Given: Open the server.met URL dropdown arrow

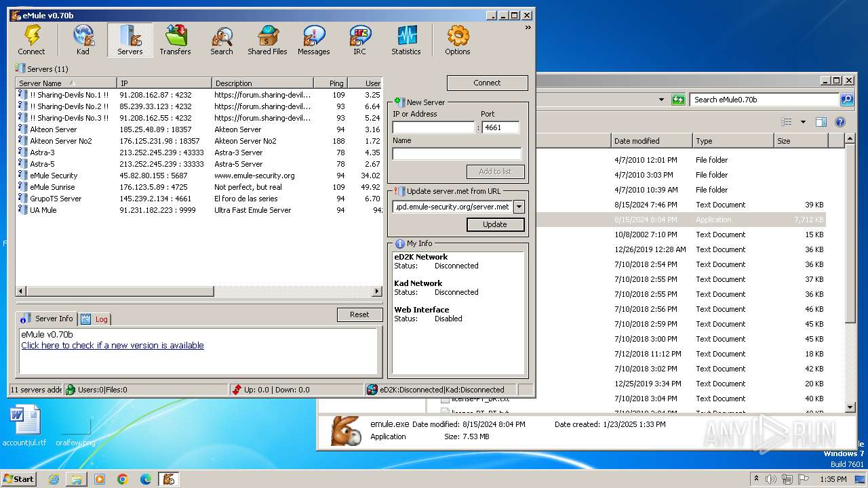Looking at the screenshot, I should point(519,207).
